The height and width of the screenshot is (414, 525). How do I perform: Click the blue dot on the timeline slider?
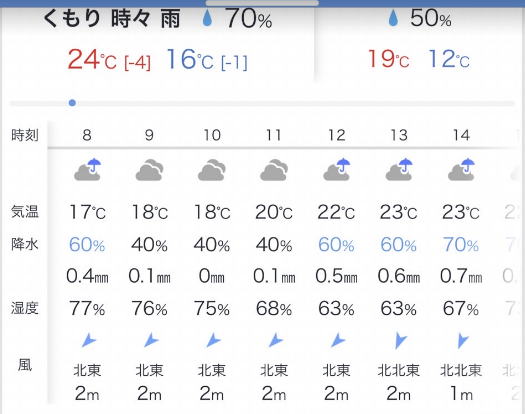72,103
